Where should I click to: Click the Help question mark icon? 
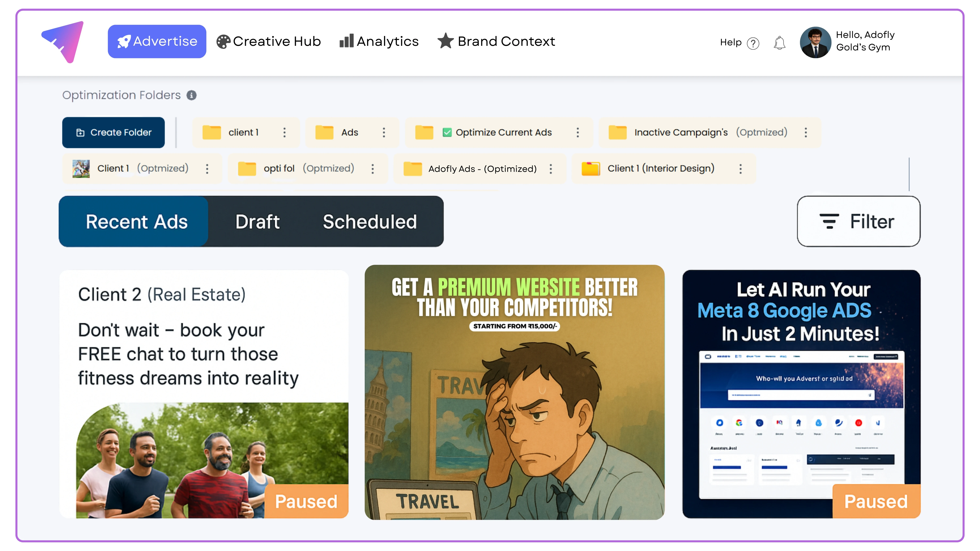pyautogui.click(x=753, y=43)
